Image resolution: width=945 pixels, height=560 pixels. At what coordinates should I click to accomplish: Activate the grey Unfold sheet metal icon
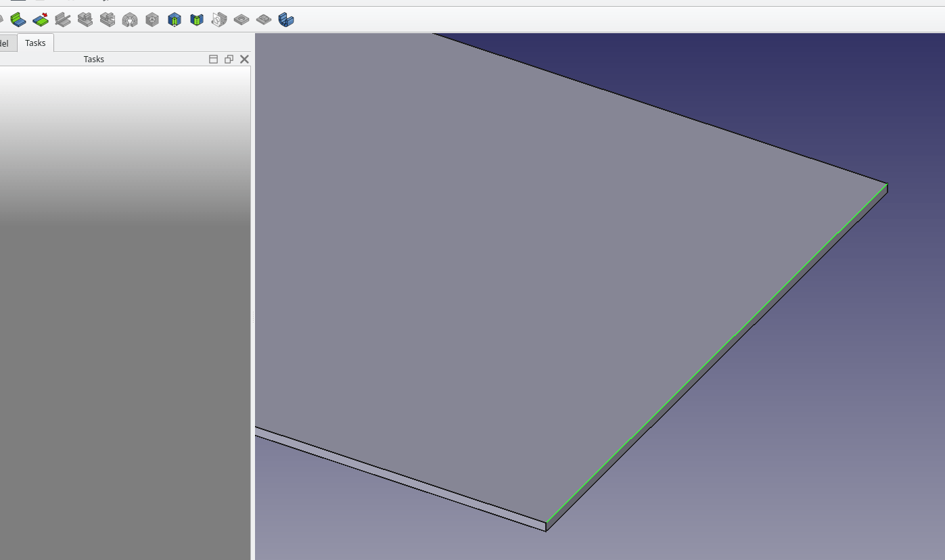85,20
